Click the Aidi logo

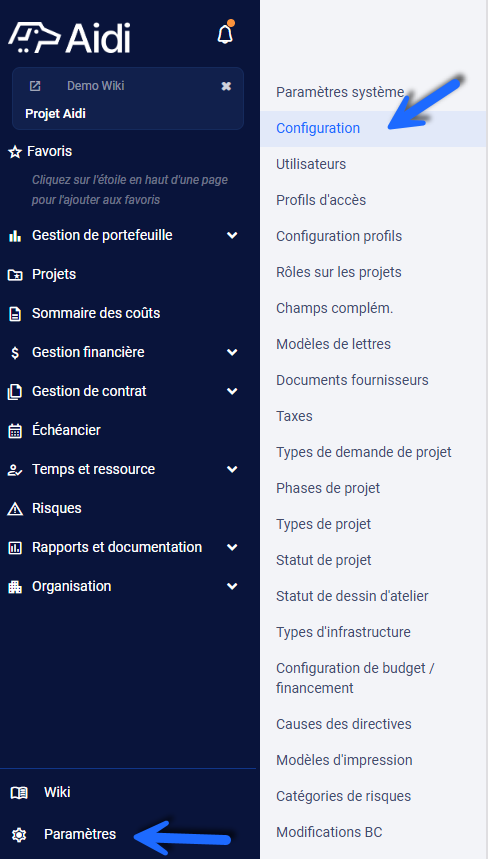pyautogui.click(x=70, y=37)
